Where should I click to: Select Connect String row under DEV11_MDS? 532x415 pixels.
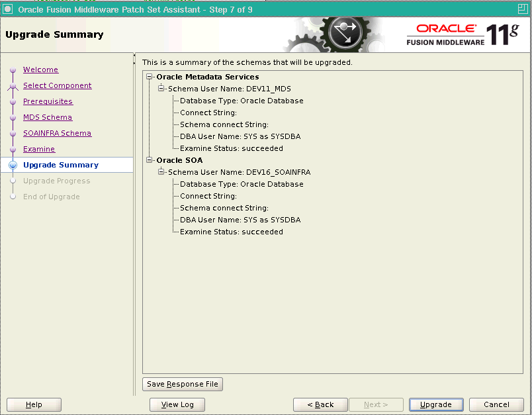(208, 113)
